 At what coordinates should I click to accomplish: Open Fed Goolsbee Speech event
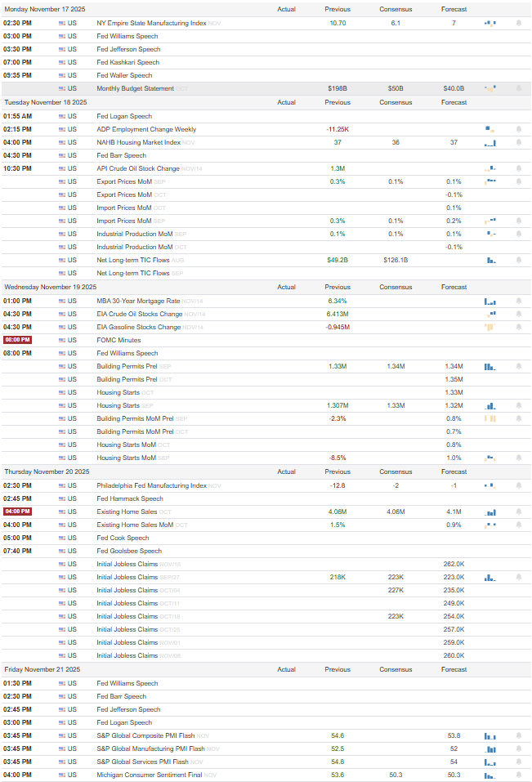click(129, 551)
